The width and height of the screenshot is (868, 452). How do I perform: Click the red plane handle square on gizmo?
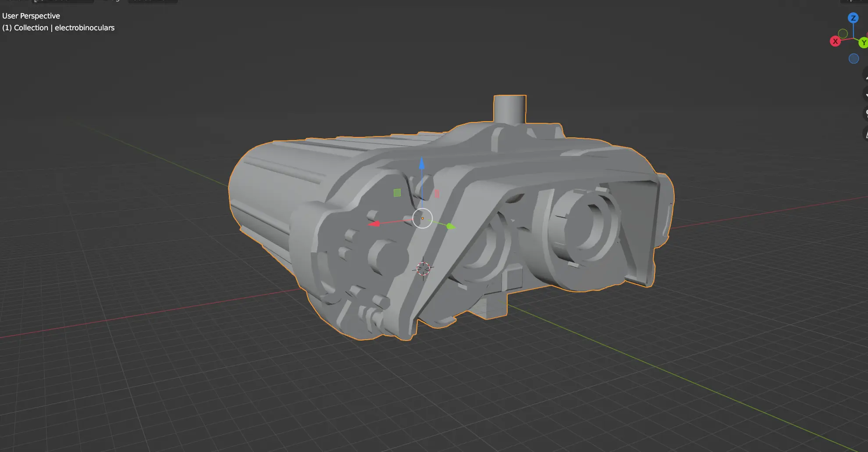tap(437, 194)
